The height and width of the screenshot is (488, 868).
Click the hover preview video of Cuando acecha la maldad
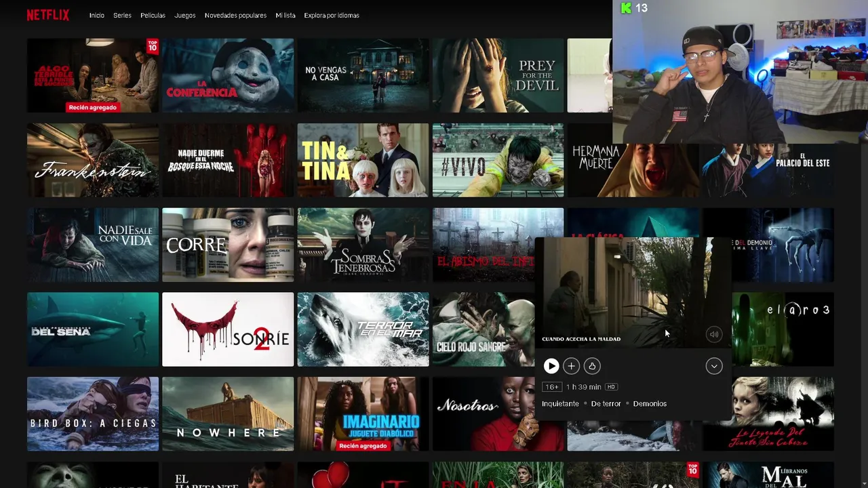(x=633, y=293)
